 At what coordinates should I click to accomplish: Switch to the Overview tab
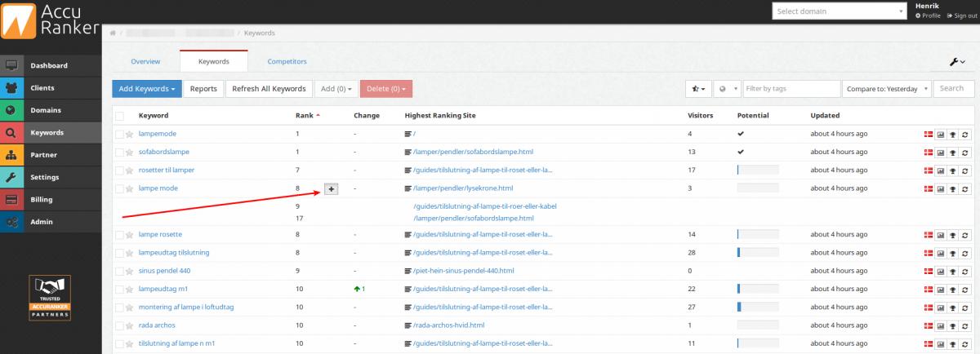(145, 61)
